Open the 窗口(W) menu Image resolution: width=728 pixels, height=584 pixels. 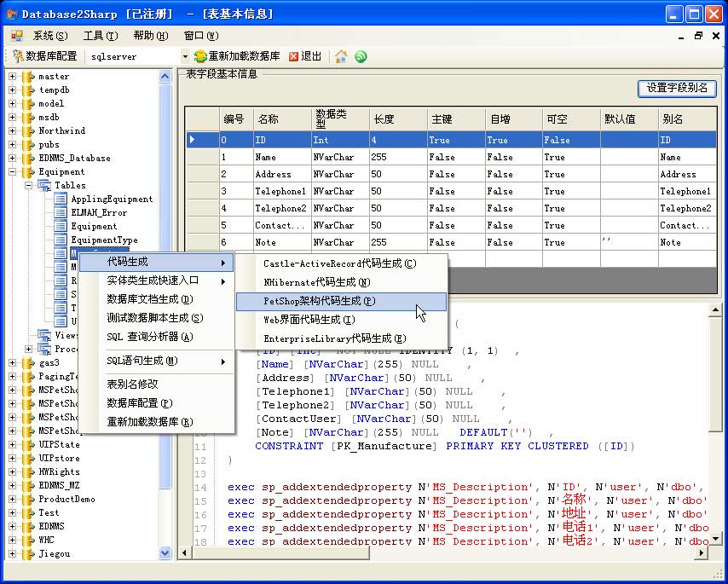(x=201, y=36)
